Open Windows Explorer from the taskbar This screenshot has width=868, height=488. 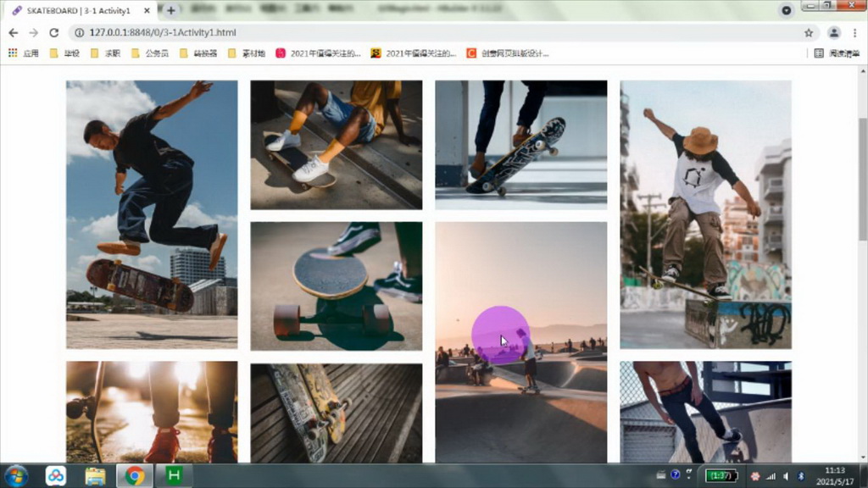95,476
